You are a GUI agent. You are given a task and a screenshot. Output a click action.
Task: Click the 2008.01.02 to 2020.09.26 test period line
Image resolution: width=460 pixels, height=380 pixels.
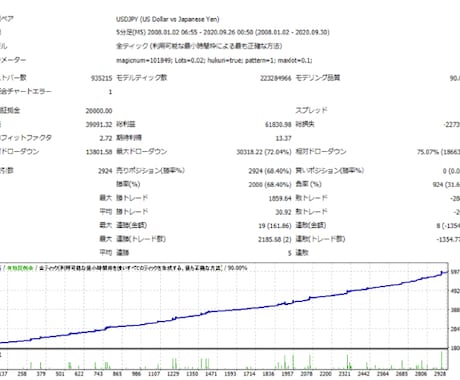(223, 32)
